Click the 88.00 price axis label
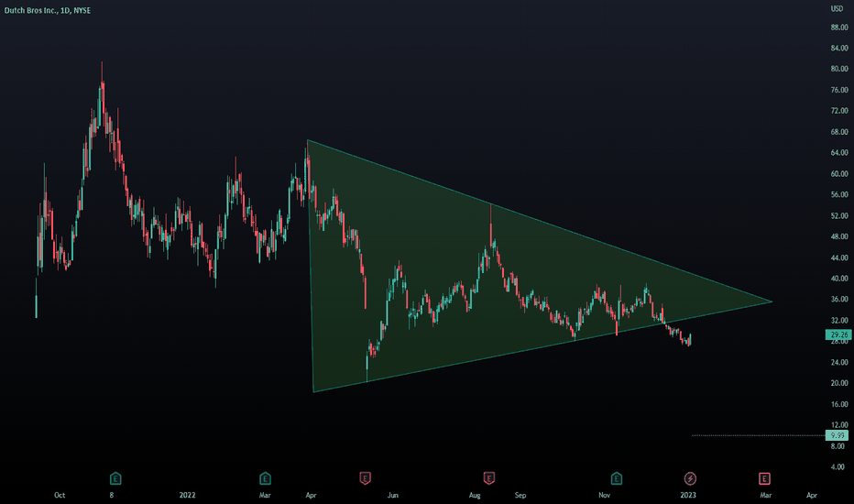 pyautogui.click(x=839, y=27)
